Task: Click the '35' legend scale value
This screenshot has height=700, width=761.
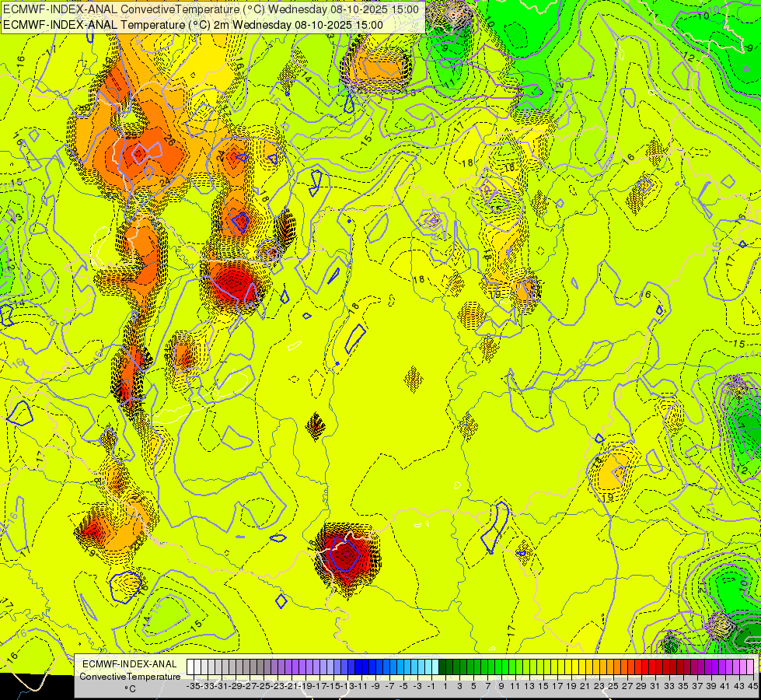Action: pyautogui.click(x=683, y=686)
